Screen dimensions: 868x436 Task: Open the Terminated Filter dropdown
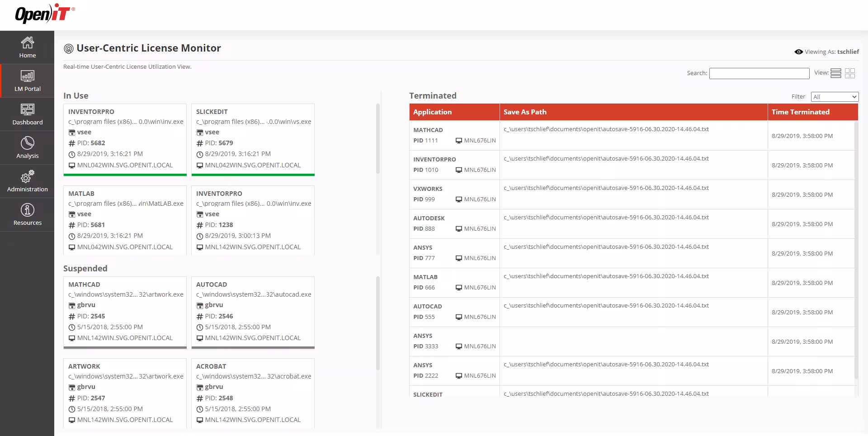(x=835, y=97)
